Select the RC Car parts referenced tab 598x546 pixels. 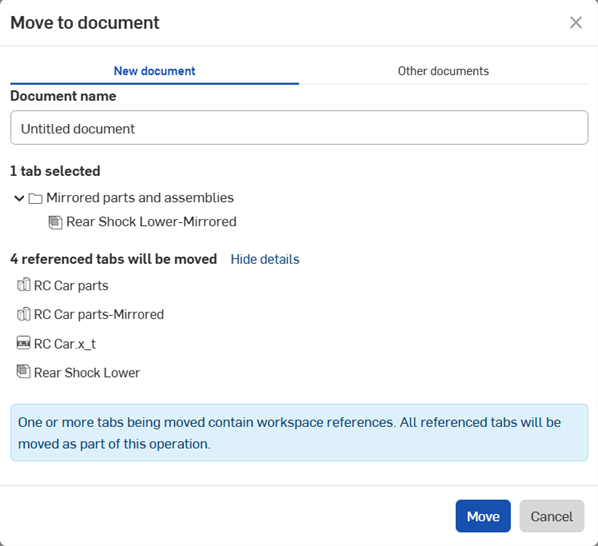point(71,286)
